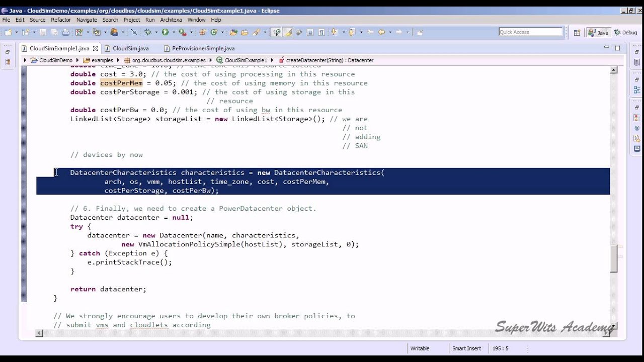The image size is (644, 362).
Task: Click the scroll up arrow of editor
Action: coord(614,70)
